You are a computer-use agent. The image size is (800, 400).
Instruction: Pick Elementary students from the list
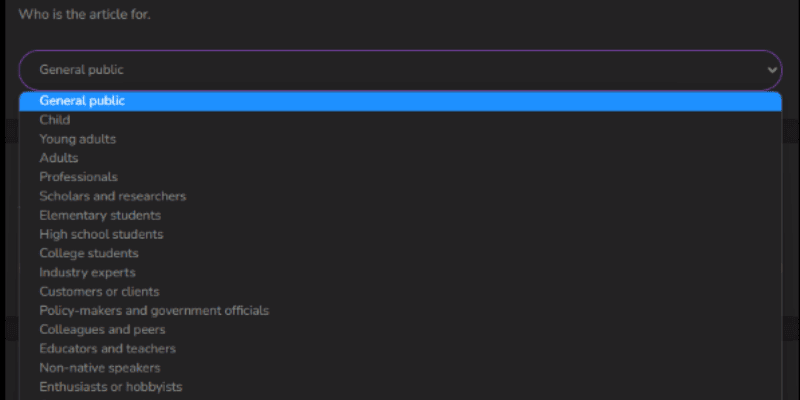[x=400, y=215]
